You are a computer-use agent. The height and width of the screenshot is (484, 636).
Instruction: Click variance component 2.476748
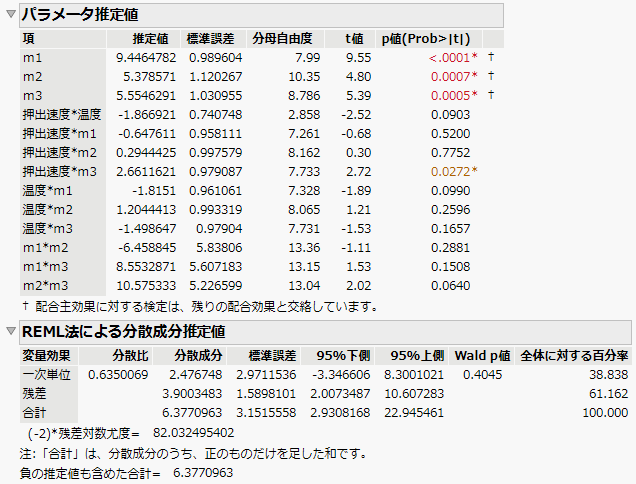(196, 375)
